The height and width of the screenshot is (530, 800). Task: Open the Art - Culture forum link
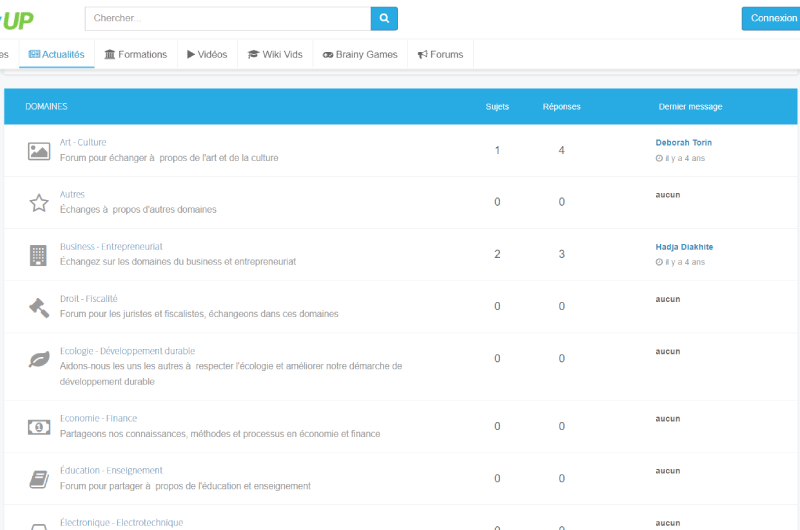click(83, 142)
